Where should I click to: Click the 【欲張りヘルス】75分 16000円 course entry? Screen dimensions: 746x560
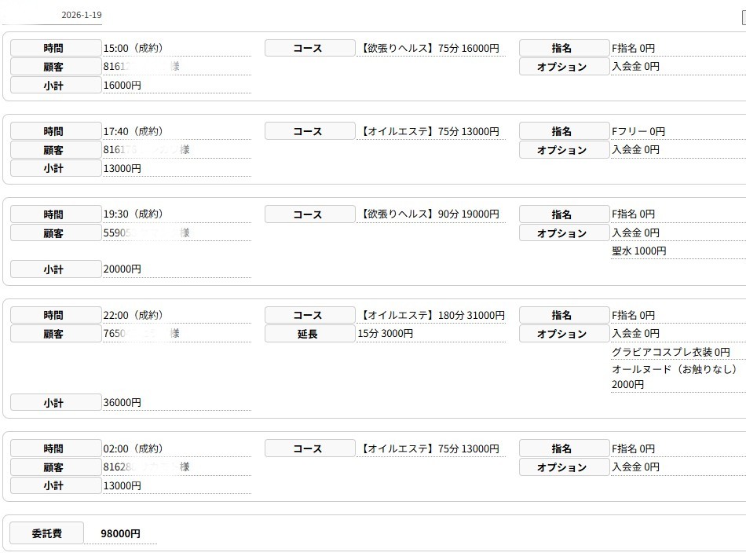[x=430, y=48]
